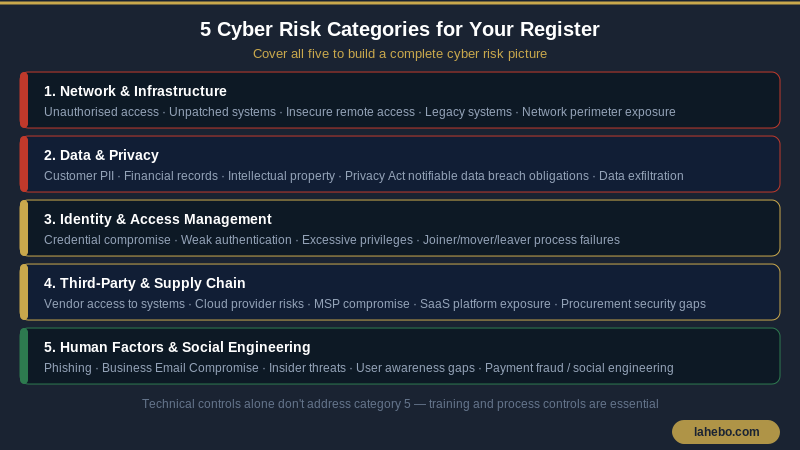Click the 'Credential compromise' text
The image size is (800, 450).
[107, 240]
